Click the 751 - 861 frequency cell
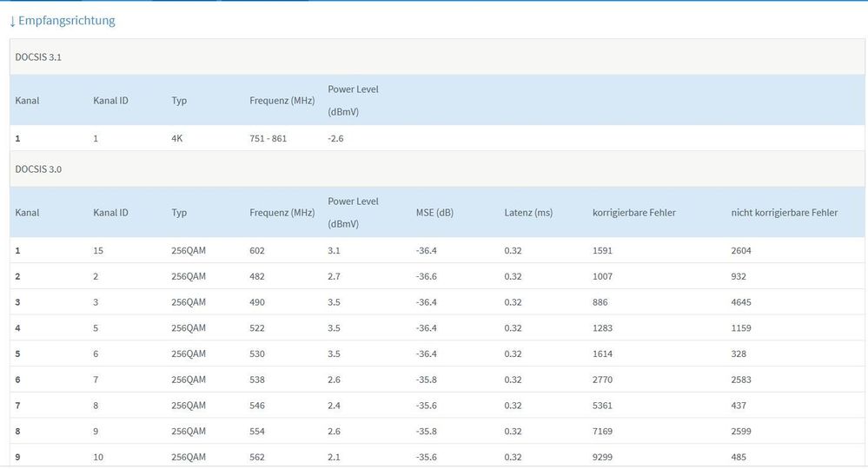This screenshot has width=868, height=469. tap(268, 139)
